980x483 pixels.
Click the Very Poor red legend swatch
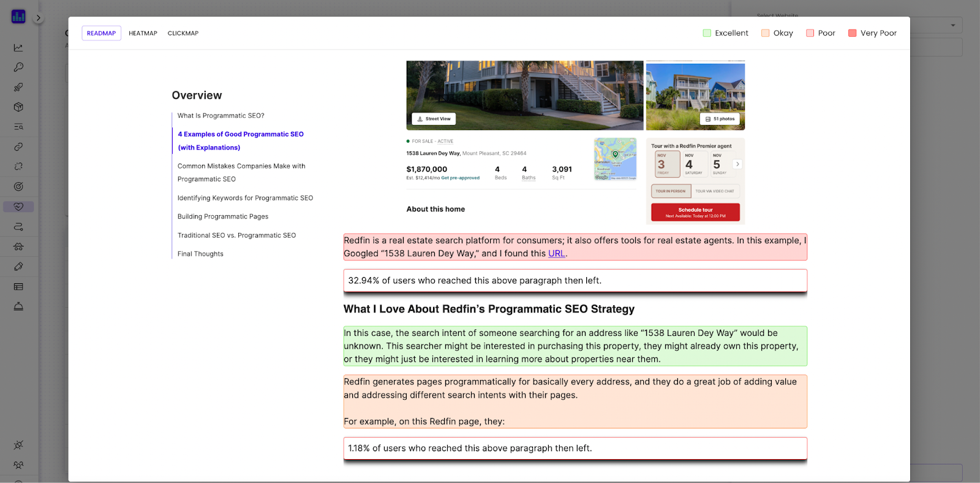click(x=852, y=33)
